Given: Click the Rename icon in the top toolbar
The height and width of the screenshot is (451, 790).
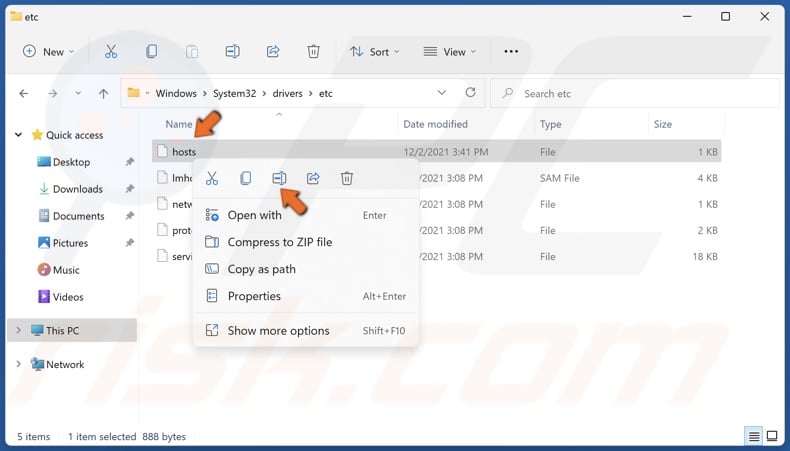Looking at the screenshot, I should 232,51.
